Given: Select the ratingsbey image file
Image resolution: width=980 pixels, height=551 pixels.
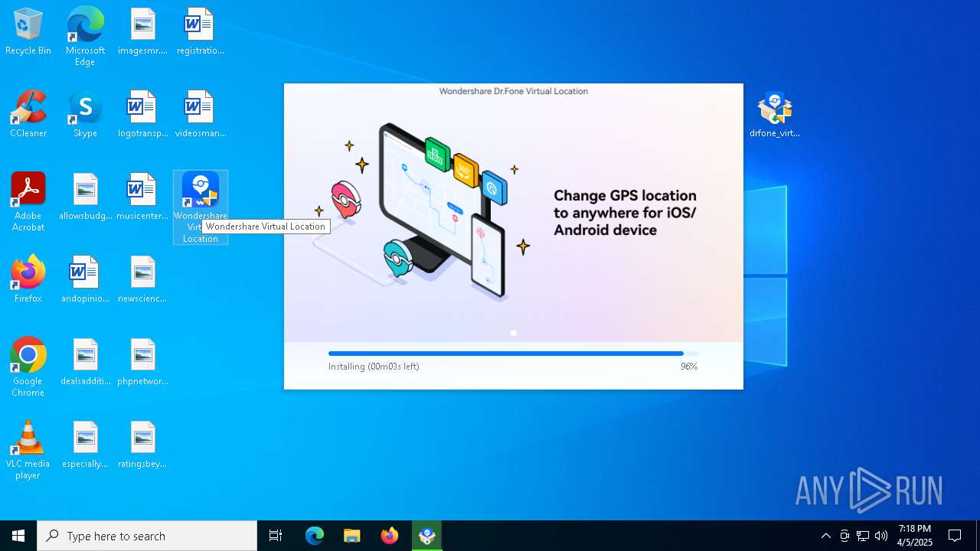Looking at the screenshot, I should [x=142, y=445].
